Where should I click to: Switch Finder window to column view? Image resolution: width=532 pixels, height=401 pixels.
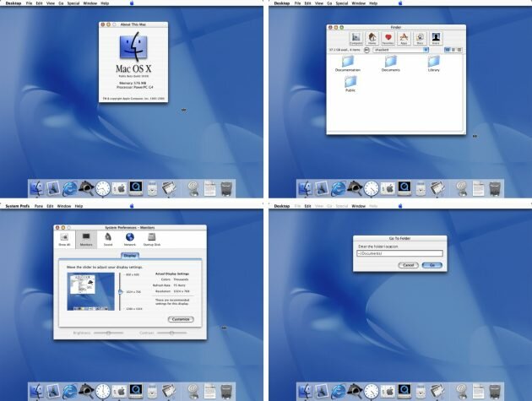pyautogui.click(x=459, y=50)
